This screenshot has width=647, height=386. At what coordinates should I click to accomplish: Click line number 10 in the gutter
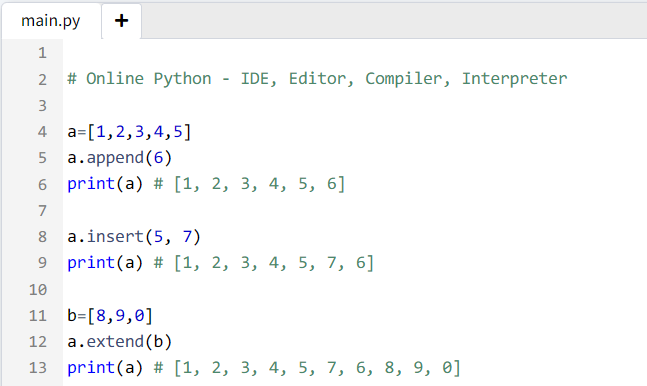38,289
